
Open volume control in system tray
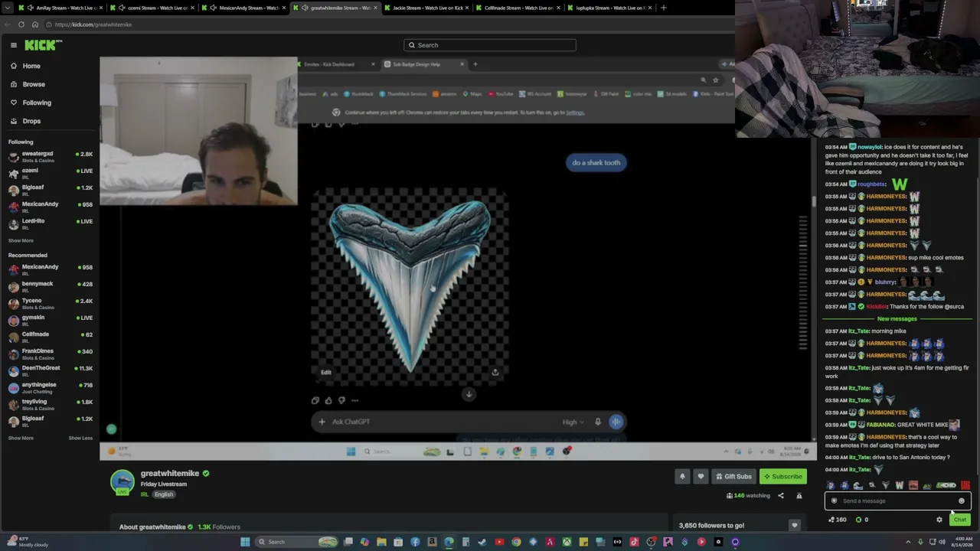pos(941,543)
